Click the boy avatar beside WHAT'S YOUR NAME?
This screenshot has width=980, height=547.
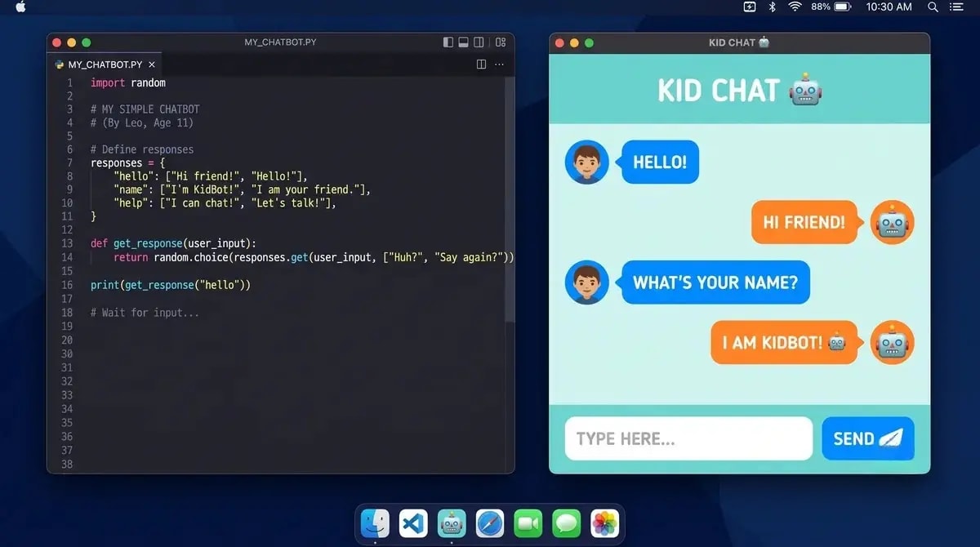click(586, 282)
